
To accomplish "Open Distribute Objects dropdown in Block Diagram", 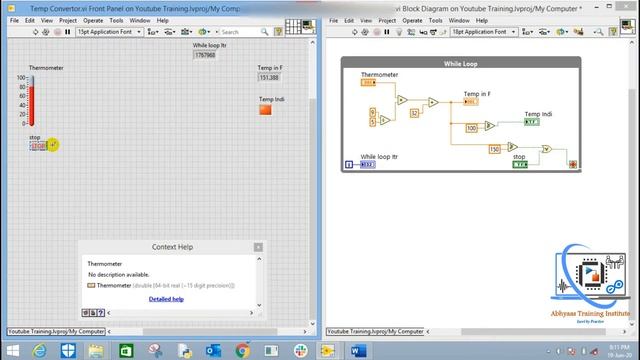I will click(544, 32).
